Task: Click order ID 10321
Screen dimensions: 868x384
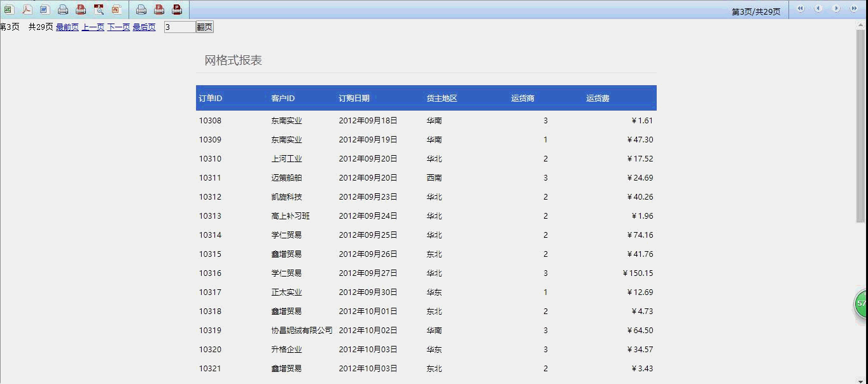Action: coord(210,368)
